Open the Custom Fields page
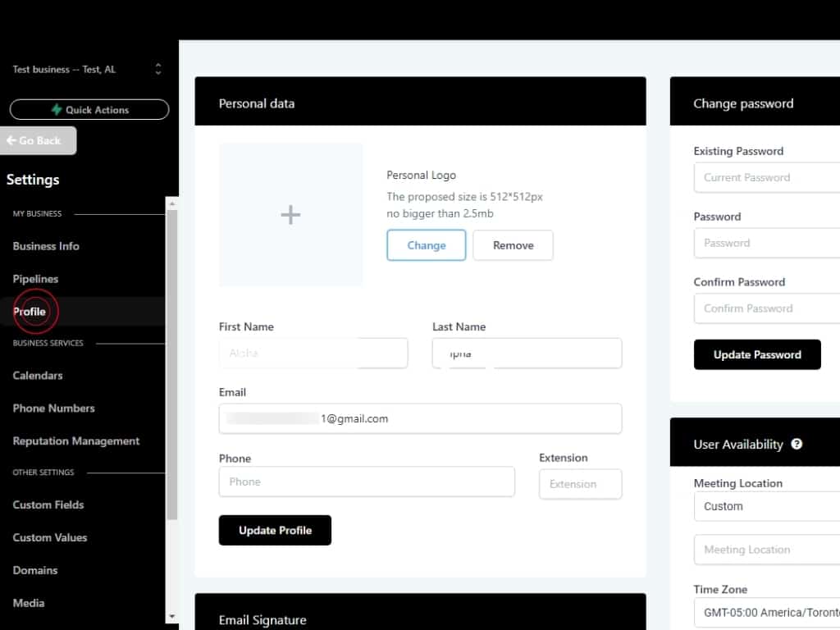Viewport: 840px width, 630px height. pos(48,505)
